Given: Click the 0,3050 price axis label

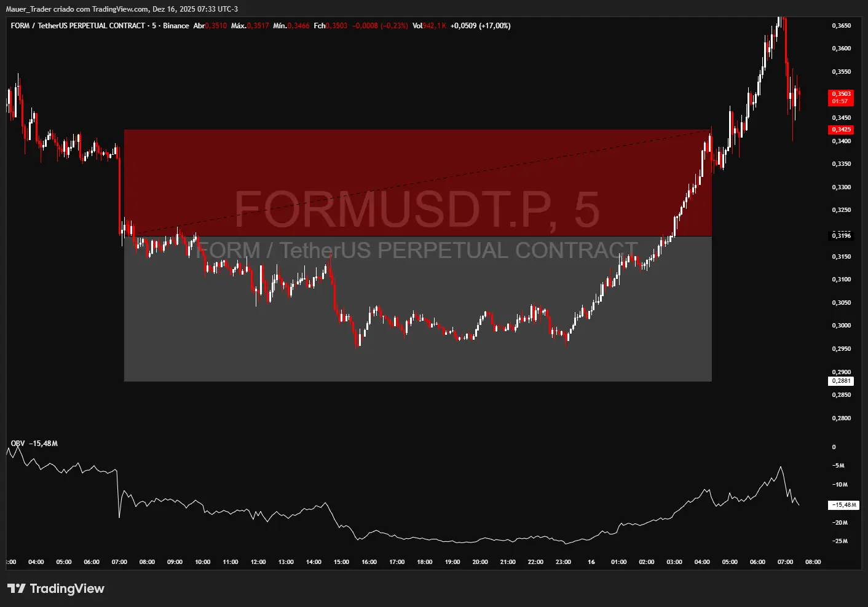Looking at the screenshot, I should 841,303.
